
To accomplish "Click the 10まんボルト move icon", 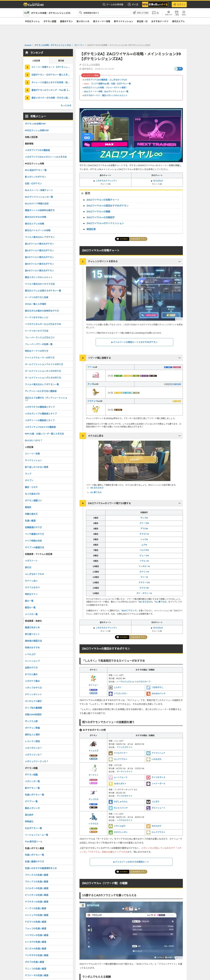I will coord(111,783).
